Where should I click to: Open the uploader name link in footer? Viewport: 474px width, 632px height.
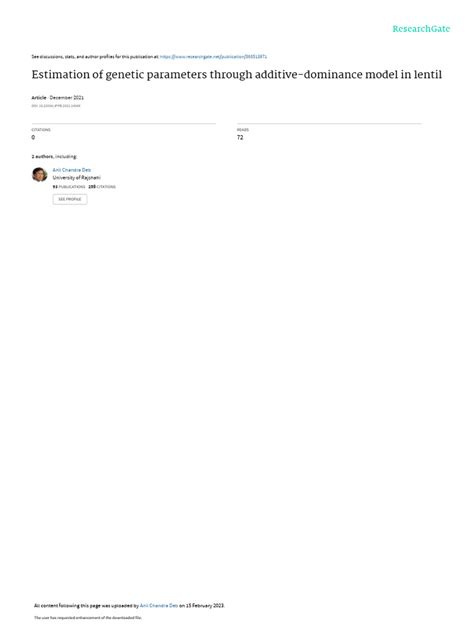pyautogui.click(x=159, y=605)
